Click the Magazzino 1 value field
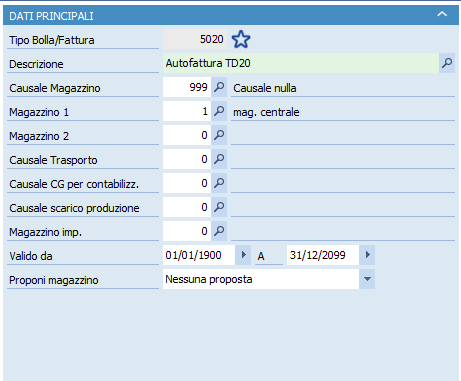 click(x=187, y=111)
